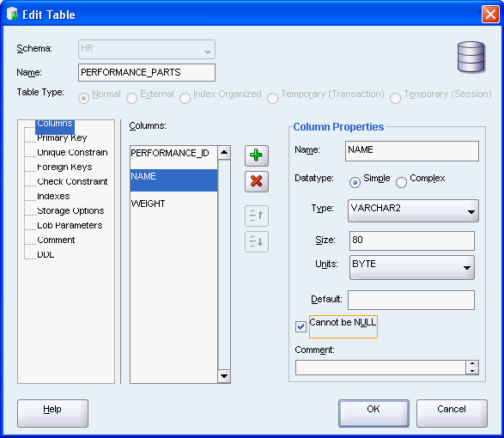Click the Default value field
The image size is (504, 438).
(x=411, y=301)
